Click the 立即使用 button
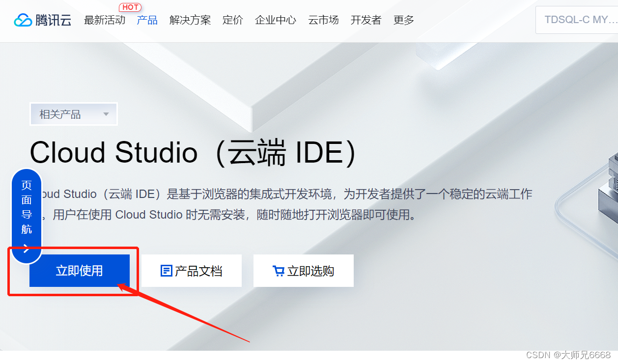618x364 pixels. click(80, 271)
